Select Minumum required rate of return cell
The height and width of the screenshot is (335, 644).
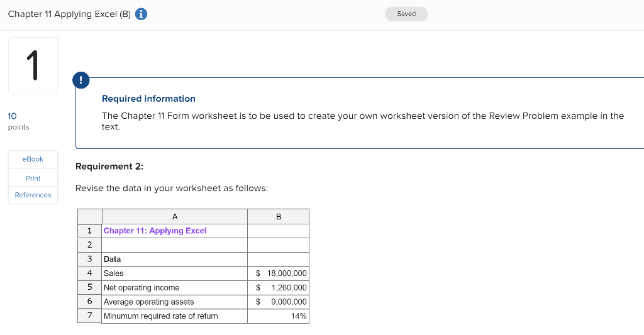coord(175,316)
